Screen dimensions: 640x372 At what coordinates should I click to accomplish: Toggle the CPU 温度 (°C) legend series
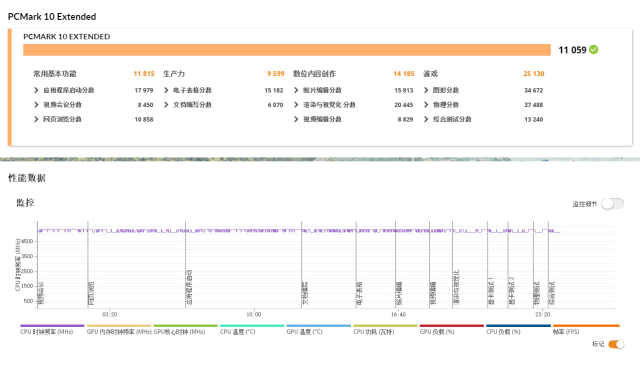click(x=252, y=330)
